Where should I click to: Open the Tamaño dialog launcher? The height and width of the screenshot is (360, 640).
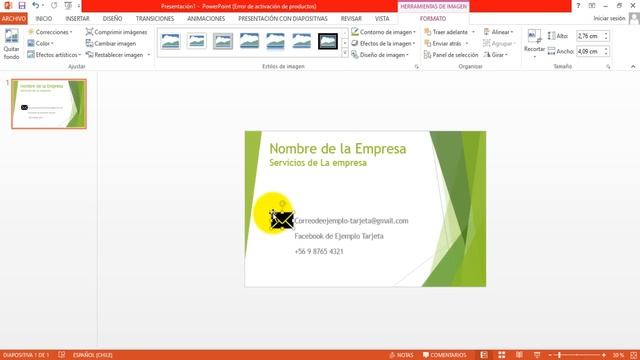[x=608, y=67]
